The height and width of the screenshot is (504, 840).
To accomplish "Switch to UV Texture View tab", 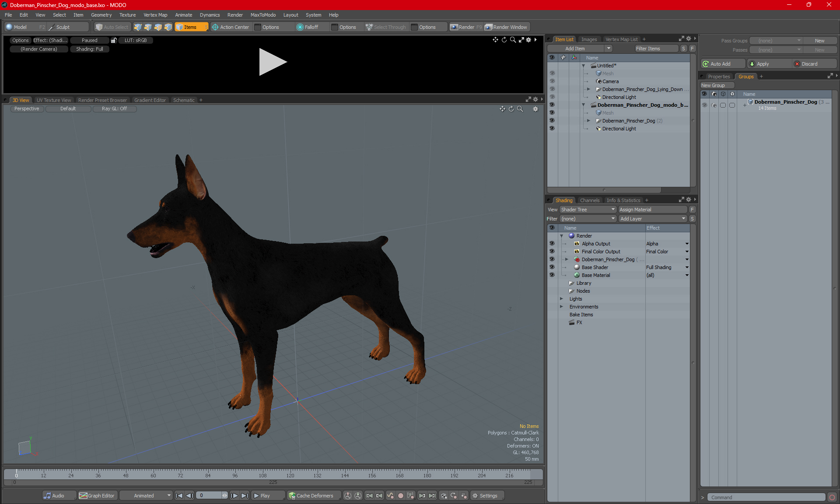I will coord(53,100).
